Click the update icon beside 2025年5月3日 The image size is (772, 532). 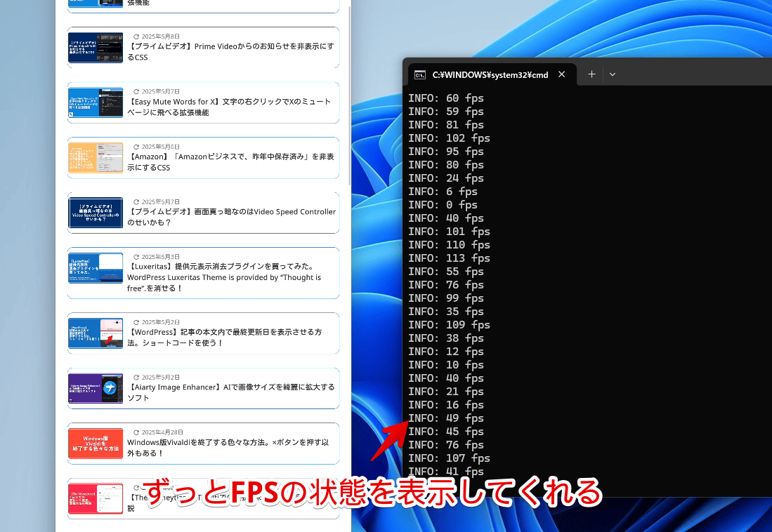pos(136,257)
